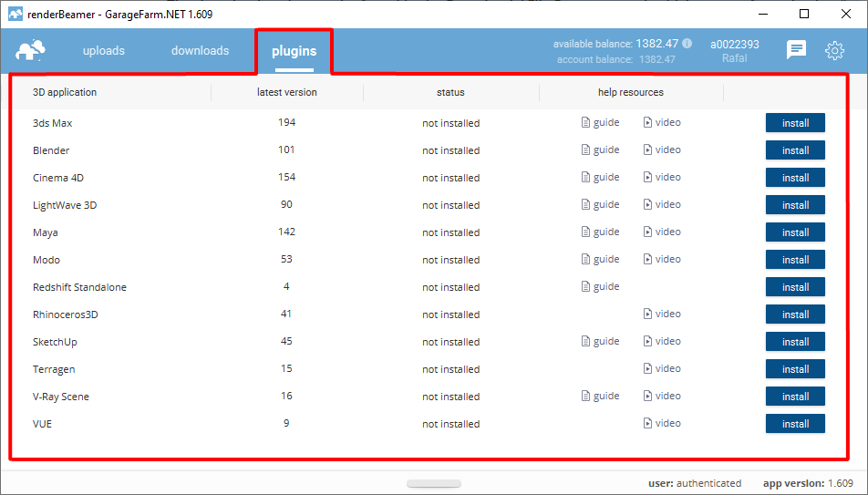
Task: Open the V-Ray Scene video
Action: (662, 396)
